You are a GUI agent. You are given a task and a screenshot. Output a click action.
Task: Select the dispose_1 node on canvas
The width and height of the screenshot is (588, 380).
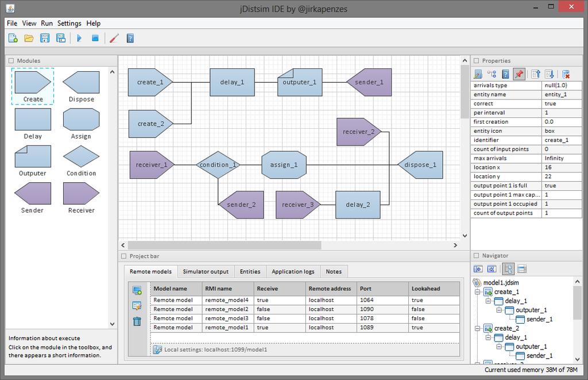(x=420, y=165)
